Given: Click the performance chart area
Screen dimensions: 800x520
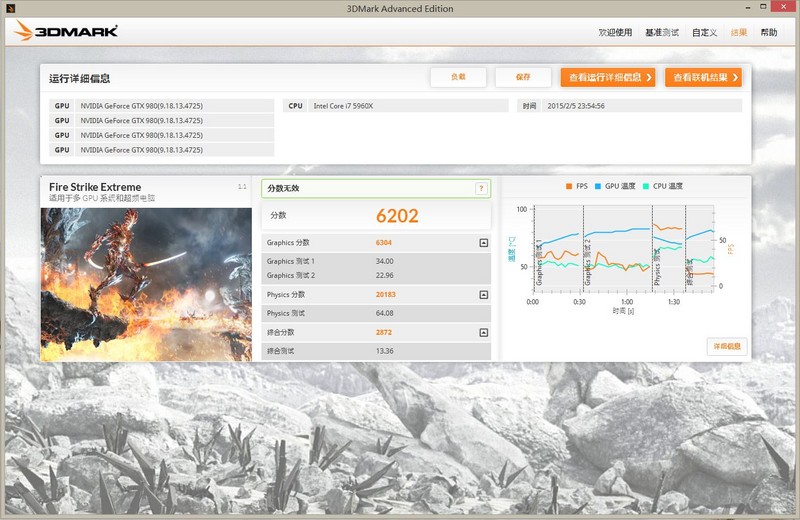Looking at the screenshot, I should 623,249.
